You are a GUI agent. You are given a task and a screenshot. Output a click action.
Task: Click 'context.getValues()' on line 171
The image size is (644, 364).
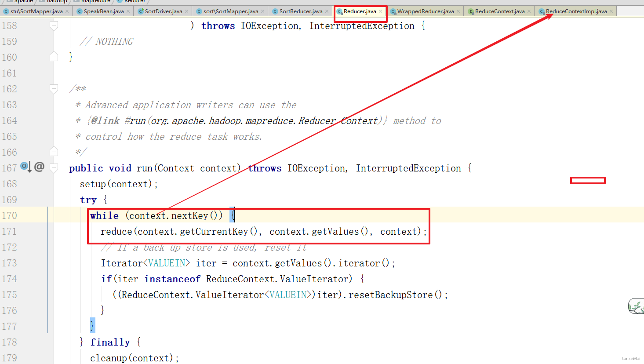(x=320, y=232)
